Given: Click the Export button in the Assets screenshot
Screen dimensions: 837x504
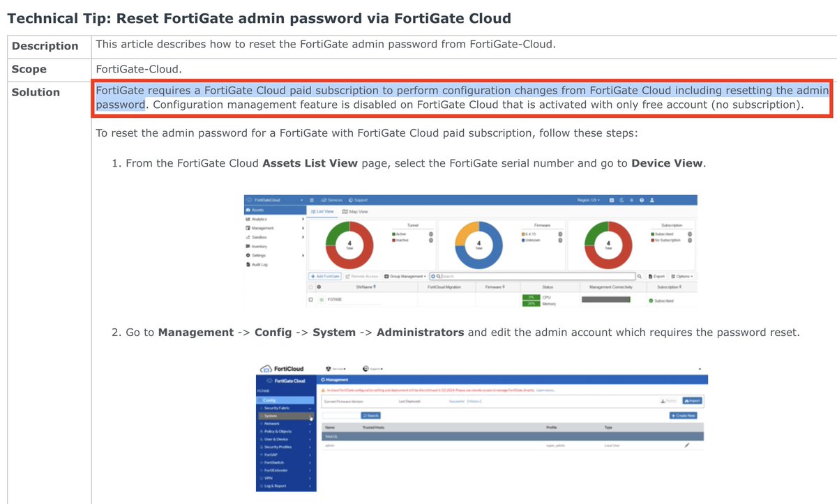Looking at the screenshot, I should [656, 277].
